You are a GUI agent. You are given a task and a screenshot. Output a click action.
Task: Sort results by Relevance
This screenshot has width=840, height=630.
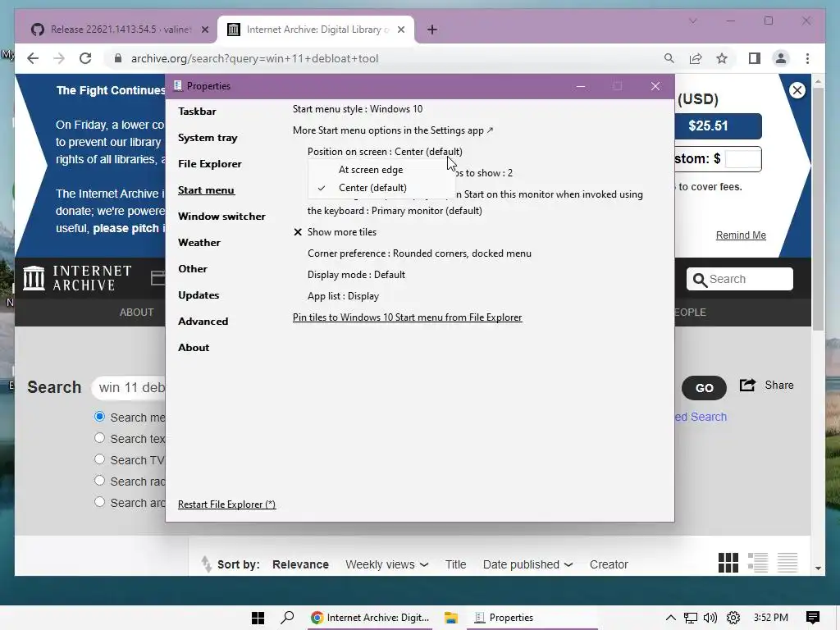[300, 564]
